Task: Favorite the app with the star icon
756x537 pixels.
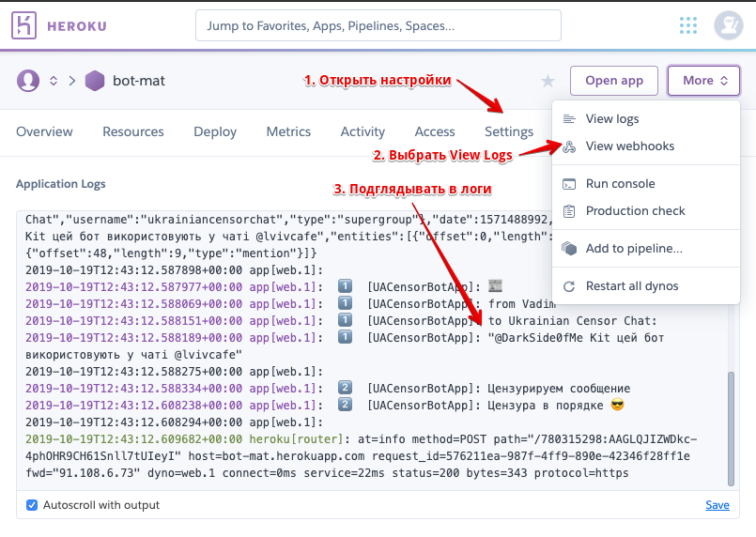Action: (548, 81)
